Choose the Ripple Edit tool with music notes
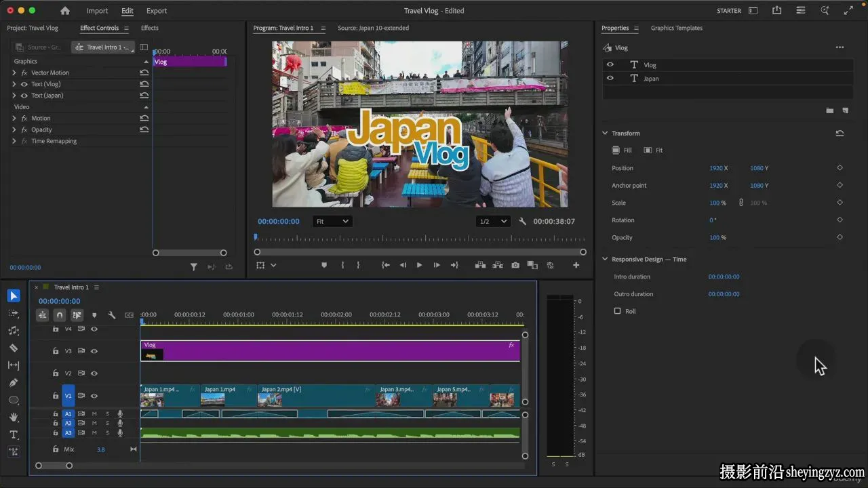Screen dimensions: 868x488 point(14,331)
